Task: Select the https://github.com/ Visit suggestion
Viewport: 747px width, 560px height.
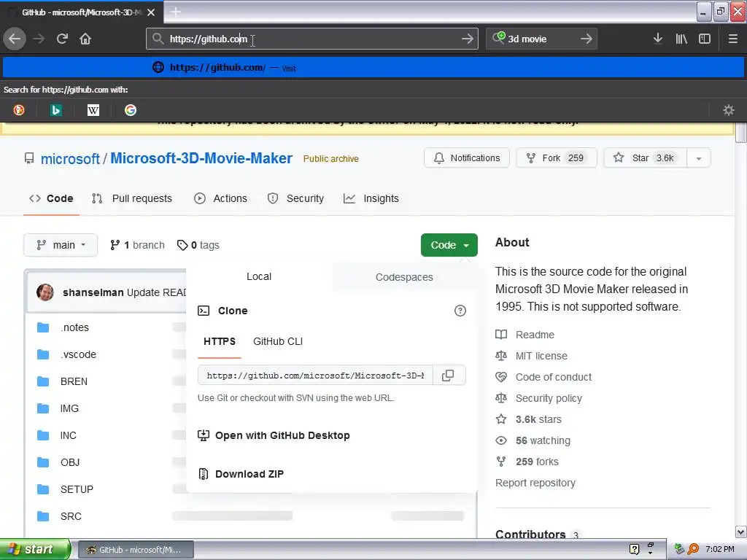Action: pyautogui.click(x=373, y=67)
